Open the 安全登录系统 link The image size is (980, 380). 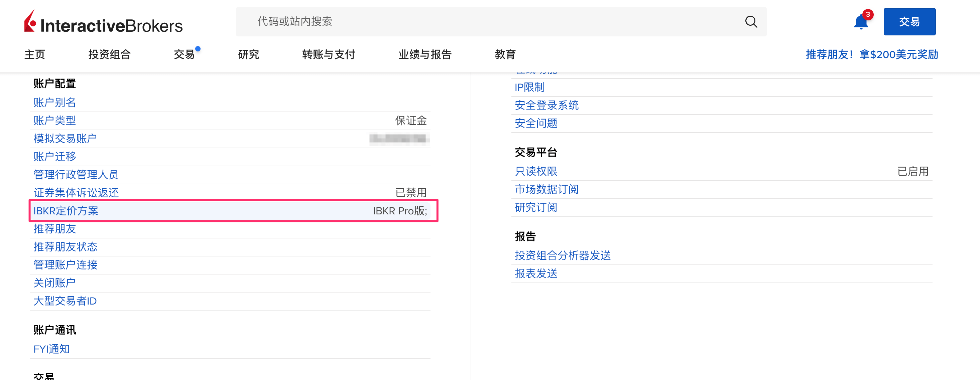click(x=546, y=105)
